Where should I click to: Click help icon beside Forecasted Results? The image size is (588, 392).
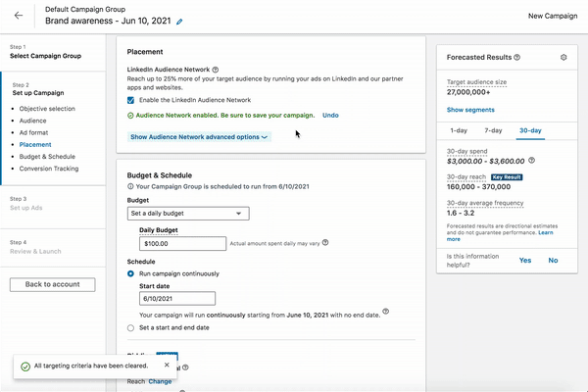pyautogui.click(x=517, y=58)
